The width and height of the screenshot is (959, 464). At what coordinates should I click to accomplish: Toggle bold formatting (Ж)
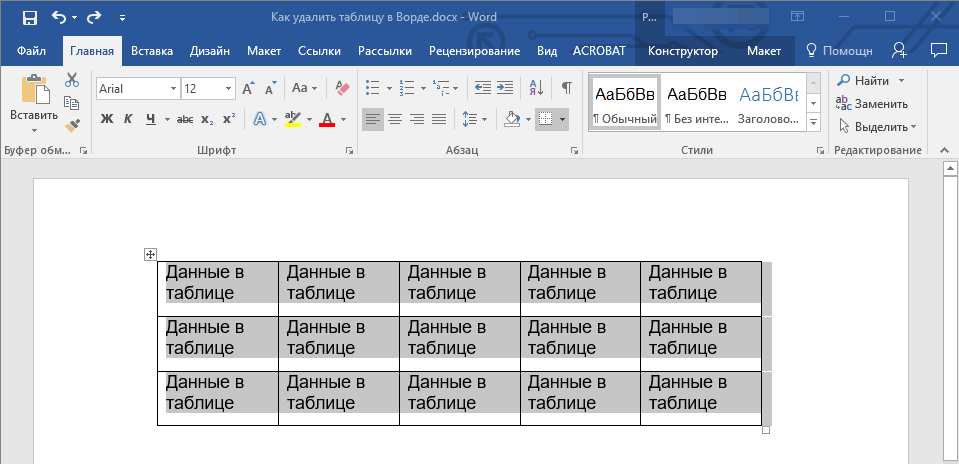pyautogui.click(x=107, y=120)
